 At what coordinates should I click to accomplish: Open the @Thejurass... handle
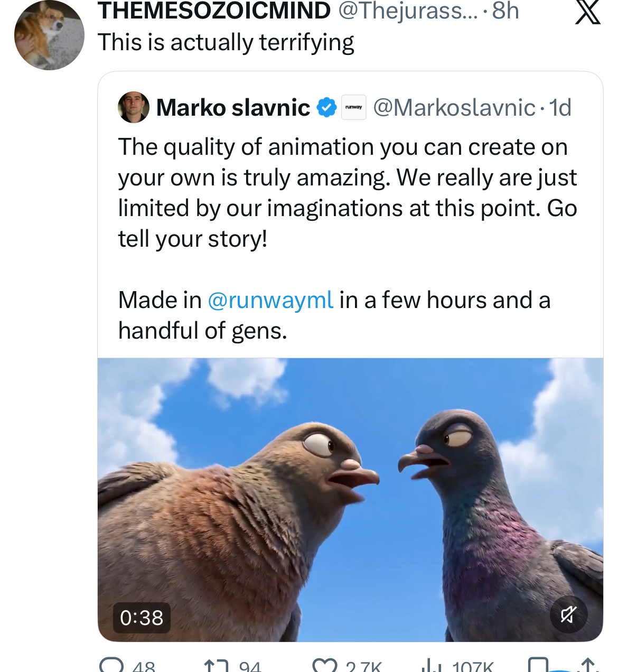[407, 11]
